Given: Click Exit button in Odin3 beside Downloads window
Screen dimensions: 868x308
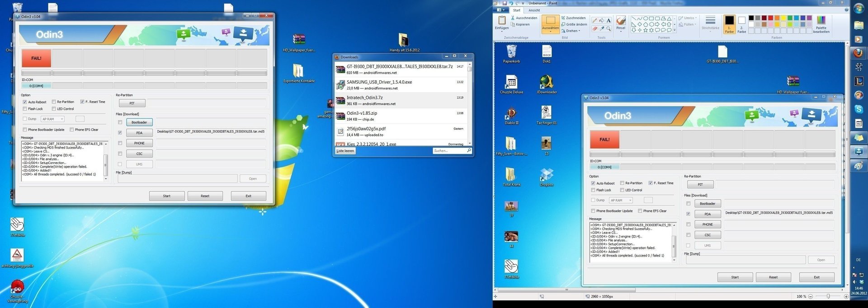Looking at the screenshot, I should [x=248, y=196].
